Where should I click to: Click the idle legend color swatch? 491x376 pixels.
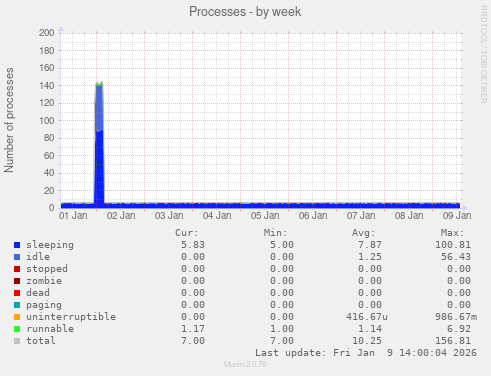pyautogui.click(x=17, y=257)
